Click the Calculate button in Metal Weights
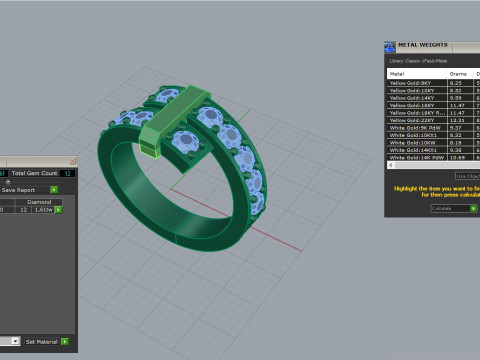Viewport: 480px width, 360px height. [450, 208]
